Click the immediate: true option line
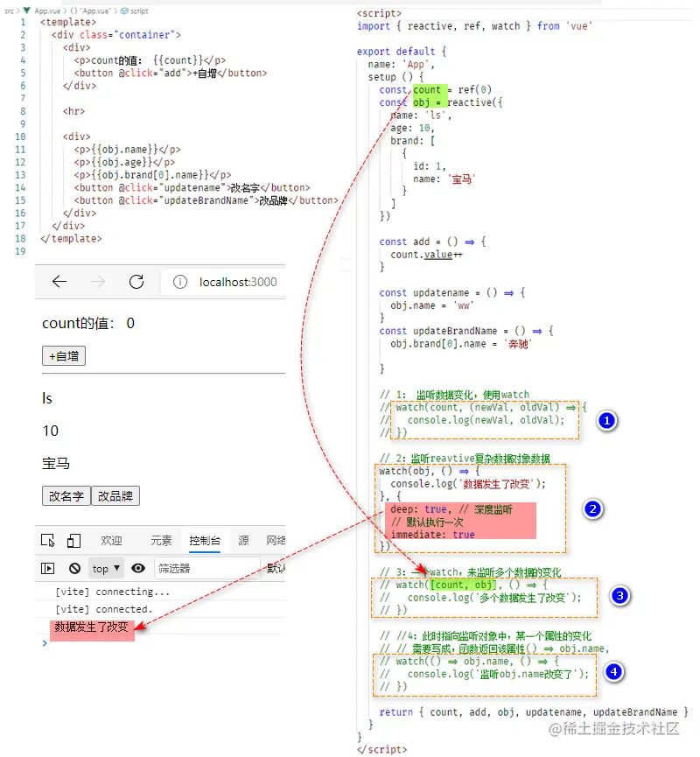This screenshot has height=757, width=700. pos(432,535)
